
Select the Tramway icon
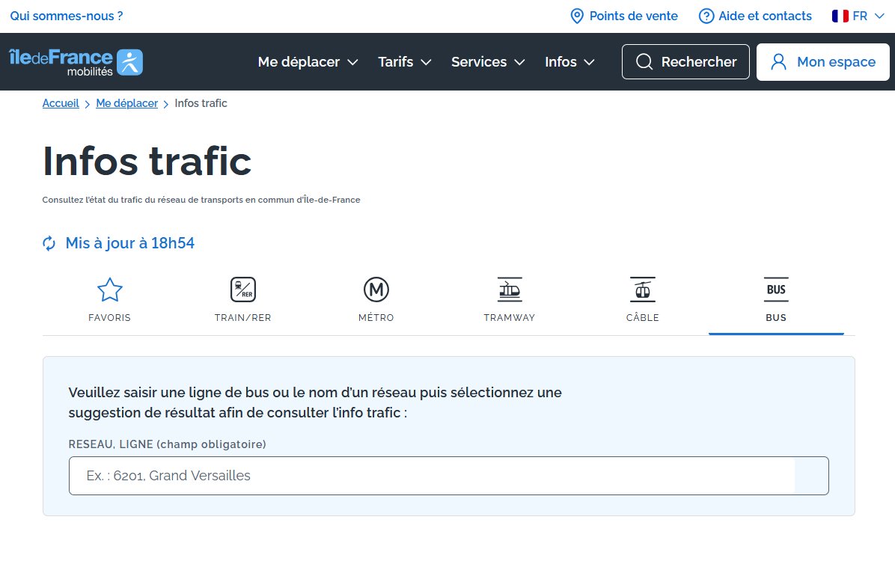pyautogui.click(x=510, y=290)
